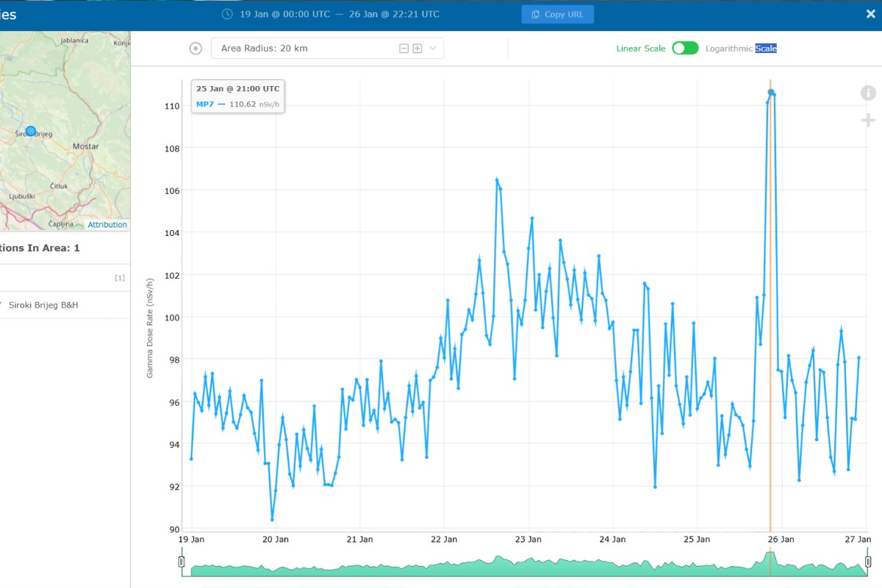
Task: Click the gray plus icon beside chart
Action: point(868,120)
